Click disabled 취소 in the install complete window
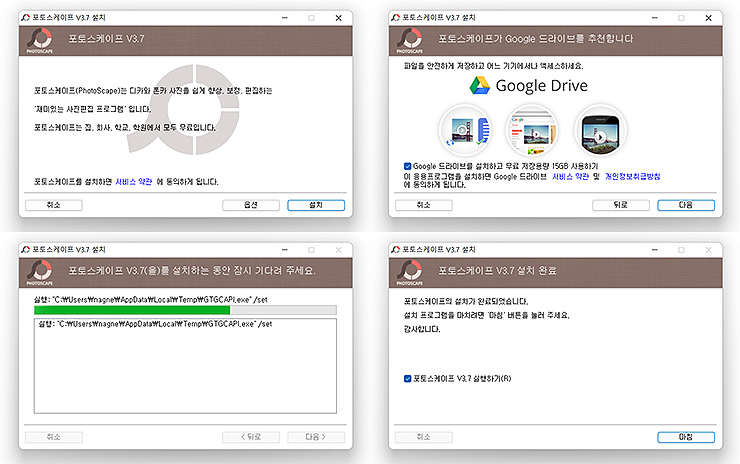 (424, 437)
